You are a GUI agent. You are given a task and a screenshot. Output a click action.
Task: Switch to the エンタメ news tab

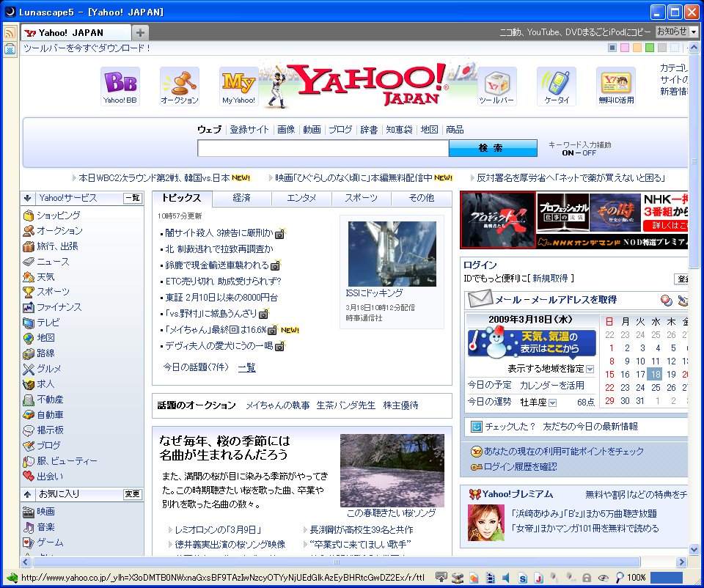point(301,198)
